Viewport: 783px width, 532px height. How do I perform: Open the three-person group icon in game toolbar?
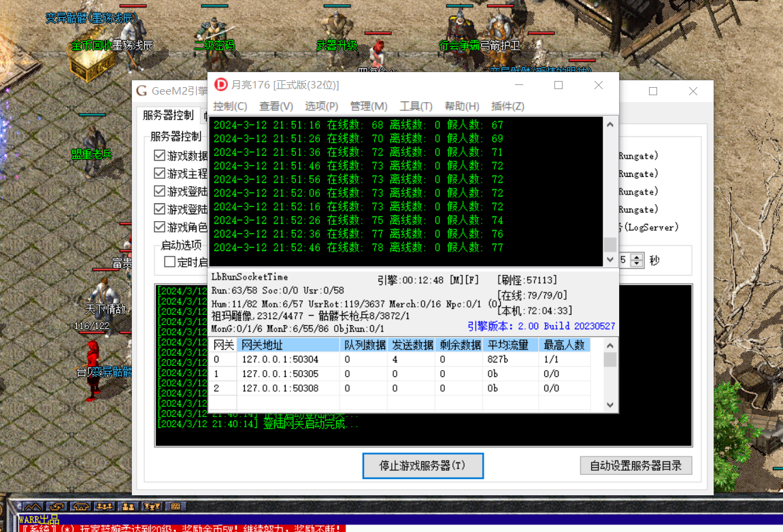(x=104, y=507)
